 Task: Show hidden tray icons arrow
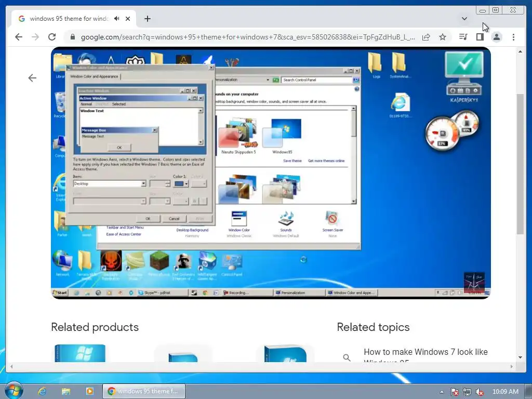pos(442,392)
